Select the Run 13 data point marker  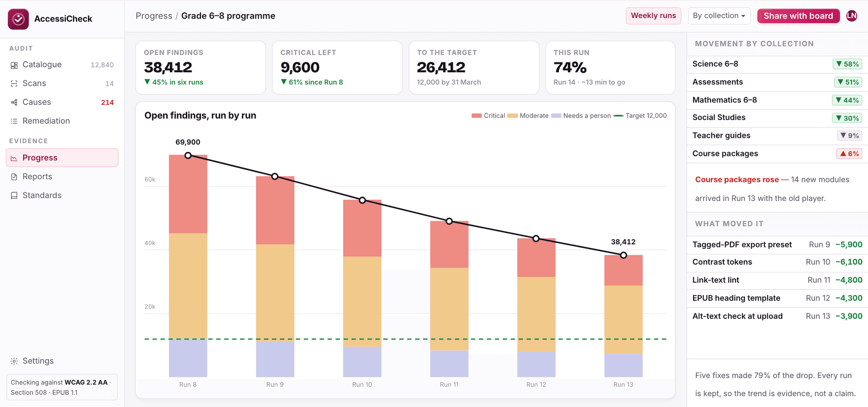coord(623,255)
